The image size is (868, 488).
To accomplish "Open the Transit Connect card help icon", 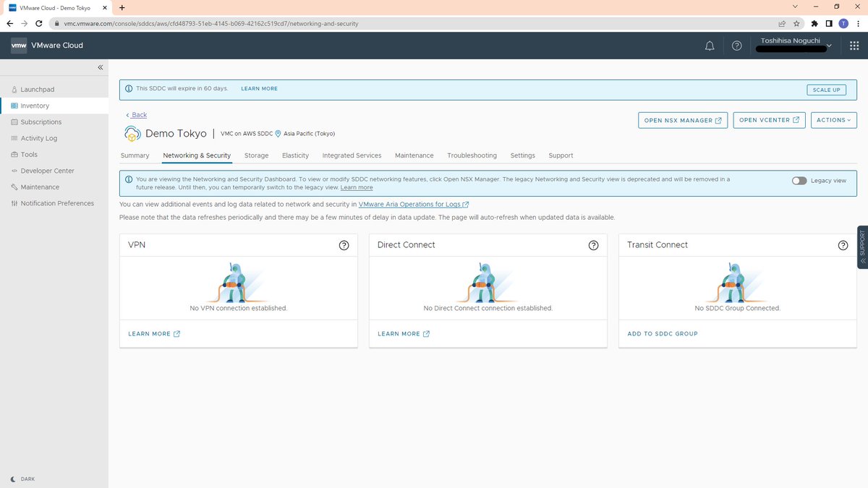I will point(843,245).
